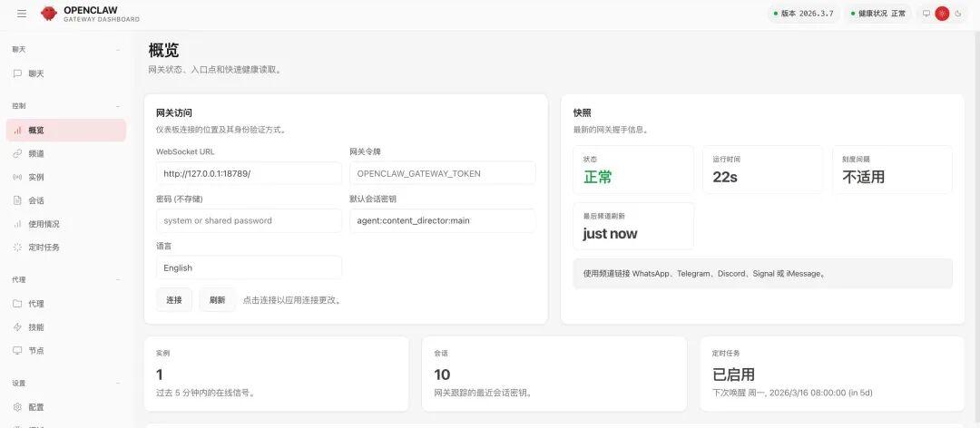Click the OpenClaw red logo icon
The height and width of the screenshot is (428, 980).
point(49,14)
